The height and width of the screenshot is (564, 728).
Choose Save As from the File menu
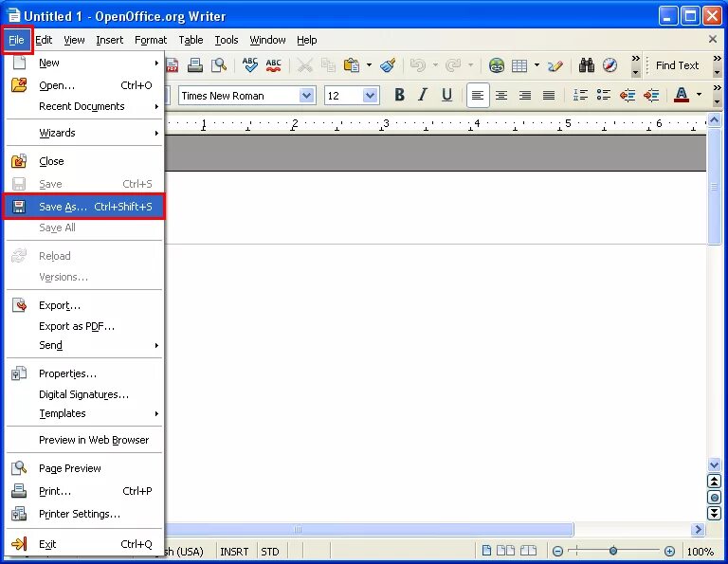84,207
